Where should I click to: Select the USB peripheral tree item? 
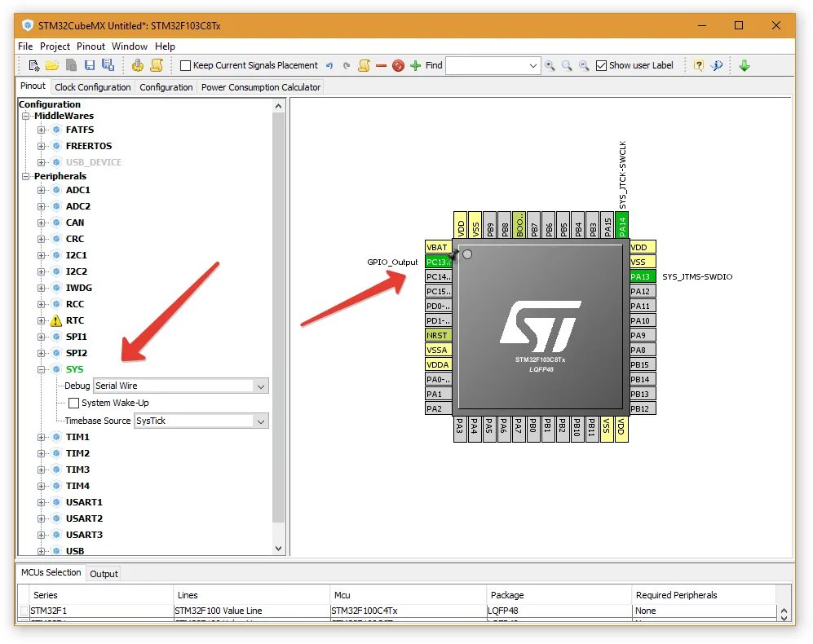[75, 551]
